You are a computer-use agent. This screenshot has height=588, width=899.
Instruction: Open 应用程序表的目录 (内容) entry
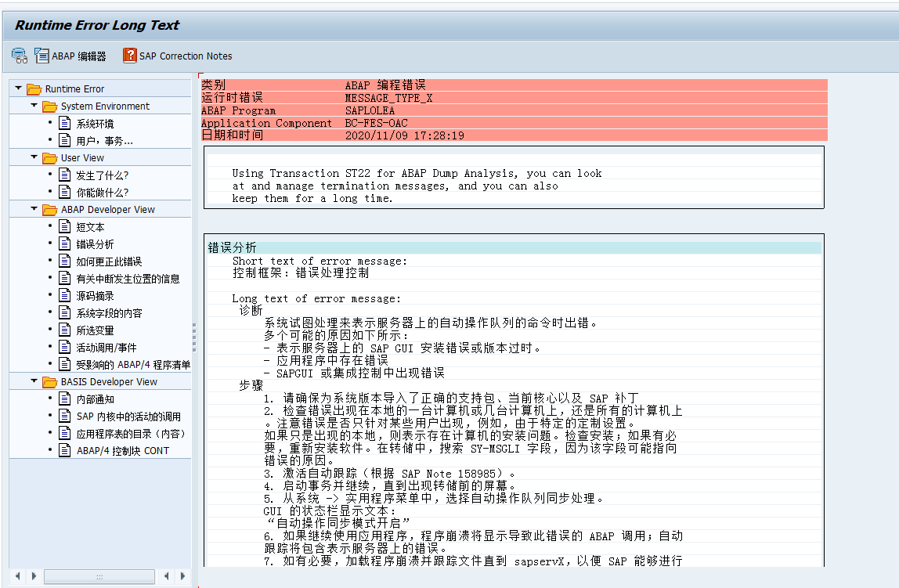click(131, 433)
